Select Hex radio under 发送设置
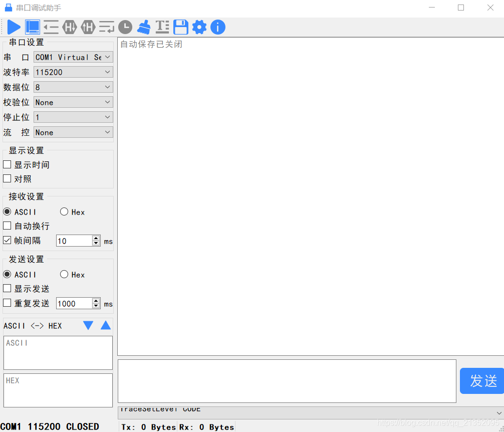 [64, 274]
